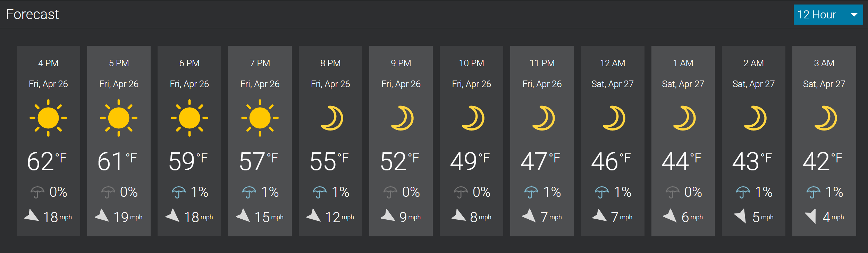This screenshot has height=253, width=868.
Task: Click the sun icon for 7 PM
Action: 260,118
